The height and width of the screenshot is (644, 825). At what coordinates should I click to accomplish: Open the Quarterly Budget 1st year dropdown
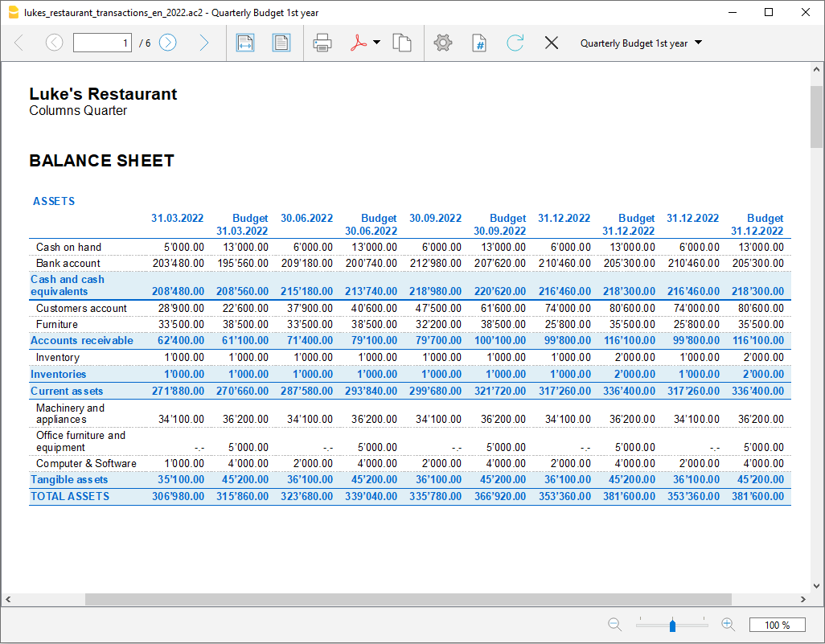[641, 43]
